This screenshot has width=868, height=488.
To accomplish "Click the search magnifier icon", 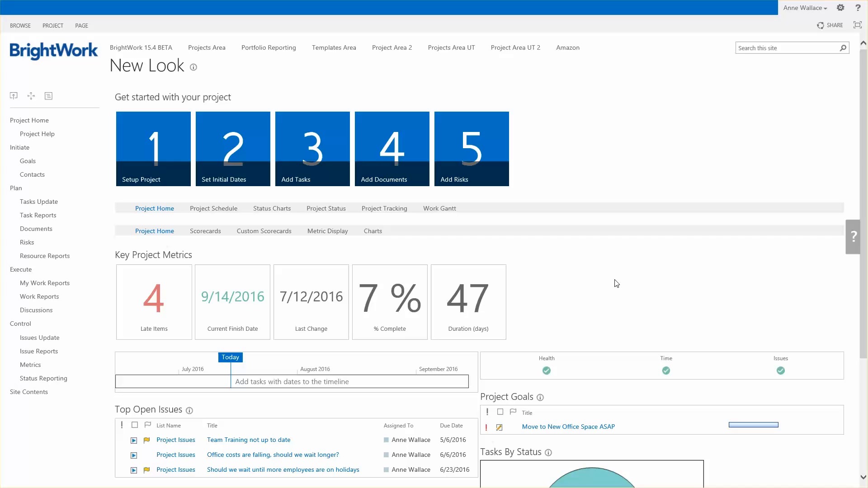I will pyautogui.click(x=843, y=48).
